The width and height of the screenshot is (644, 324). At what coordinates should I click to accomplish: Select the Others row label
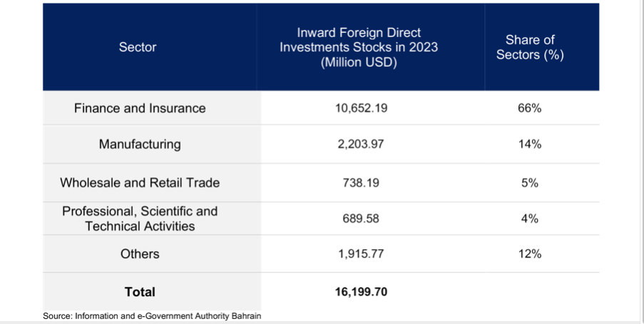coord(140,254)
